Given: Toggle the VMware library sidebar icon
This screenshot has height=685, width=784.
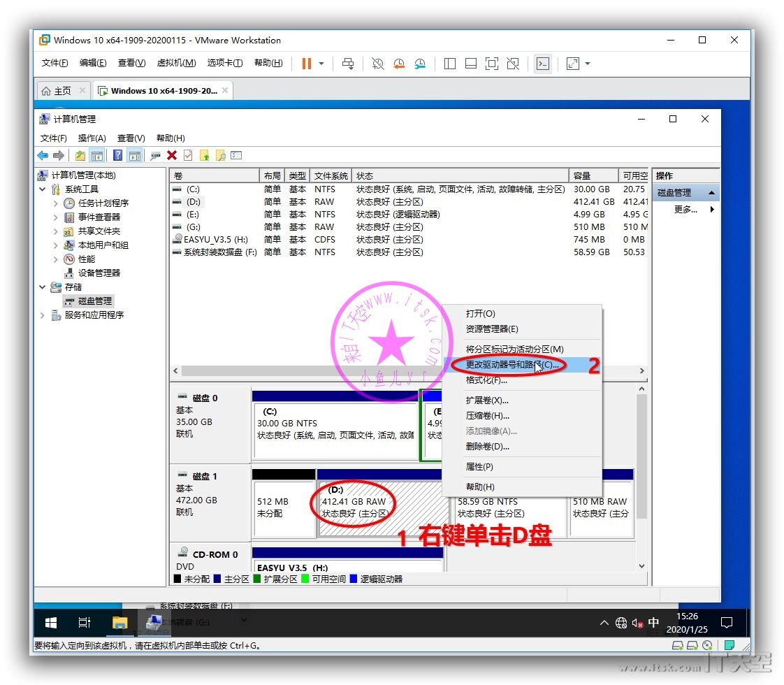Looking at the screenshot, I should [x=449, y=64].
